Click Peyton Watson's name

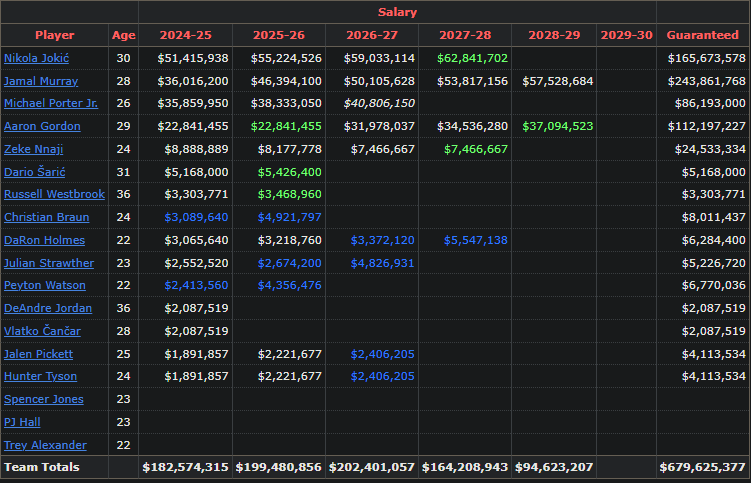point(45,285)
